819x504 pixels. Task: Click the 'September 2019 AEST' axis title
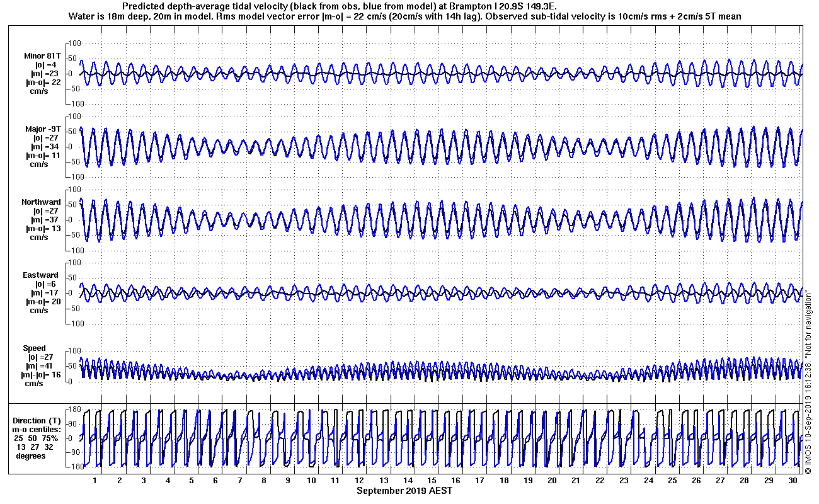point(404,490)
